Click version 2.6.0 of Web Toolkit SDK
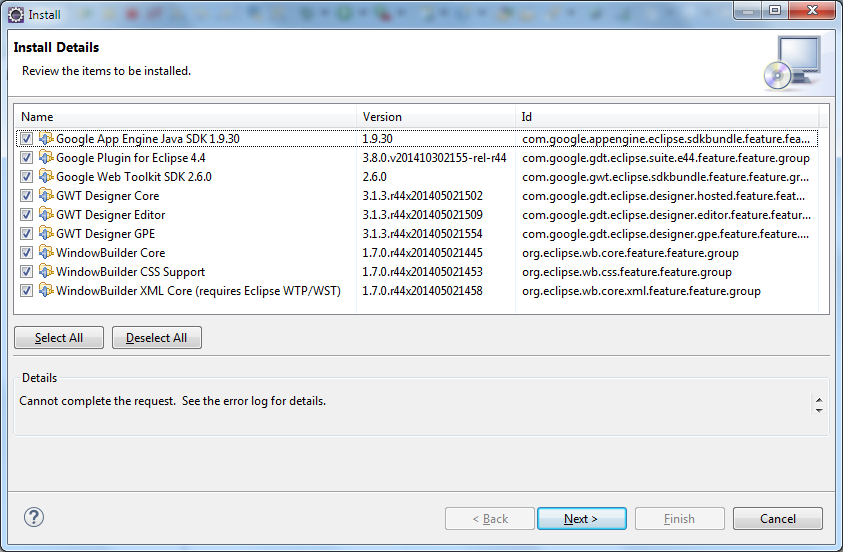 (x=375, y=177)
